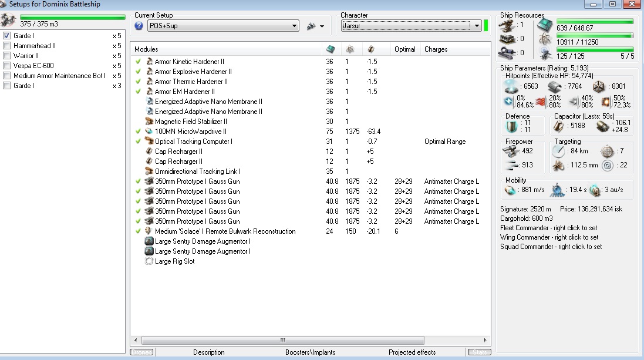This screenshot has width=644, height=360.
Task: Click the drone bandwidth icon beside 125 / 125
Action: 545,53
